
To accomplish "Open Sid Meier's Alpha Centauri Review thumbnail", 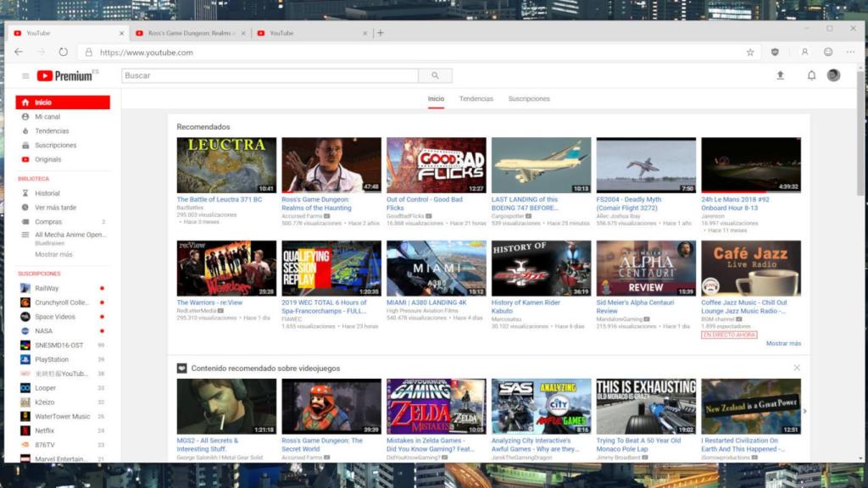I will (646, 269).
